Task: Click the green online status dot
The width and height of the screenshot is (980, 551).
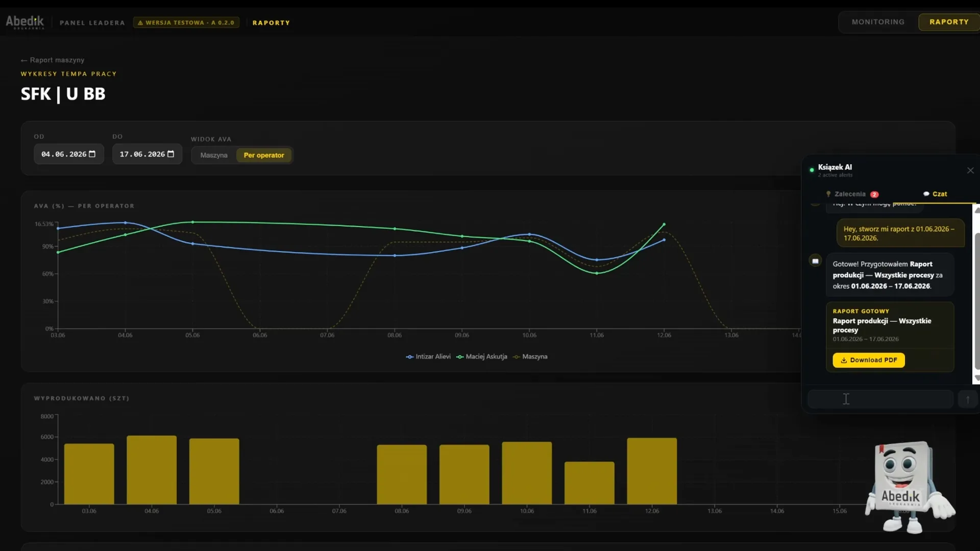Action: point(812,170)
